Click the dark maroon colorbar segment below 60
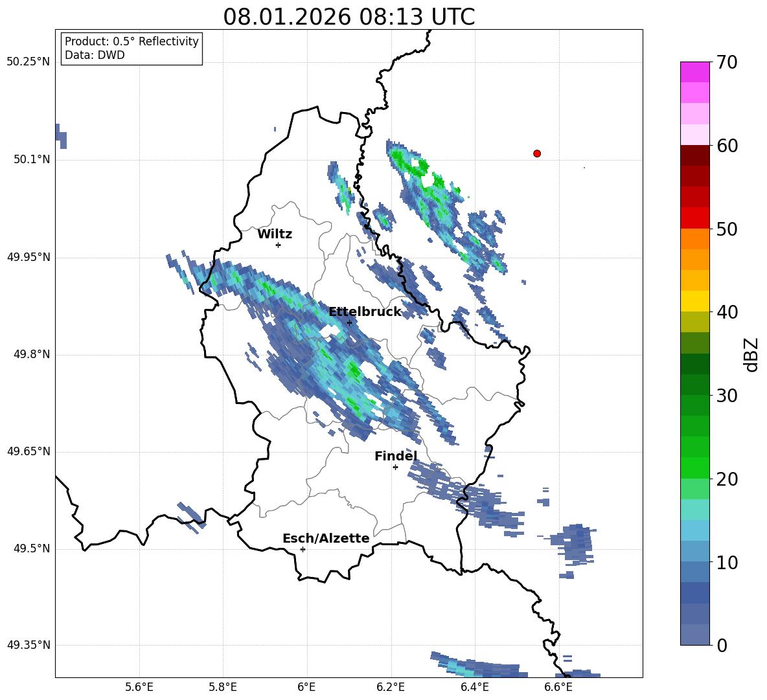 (x=694, y=155)
